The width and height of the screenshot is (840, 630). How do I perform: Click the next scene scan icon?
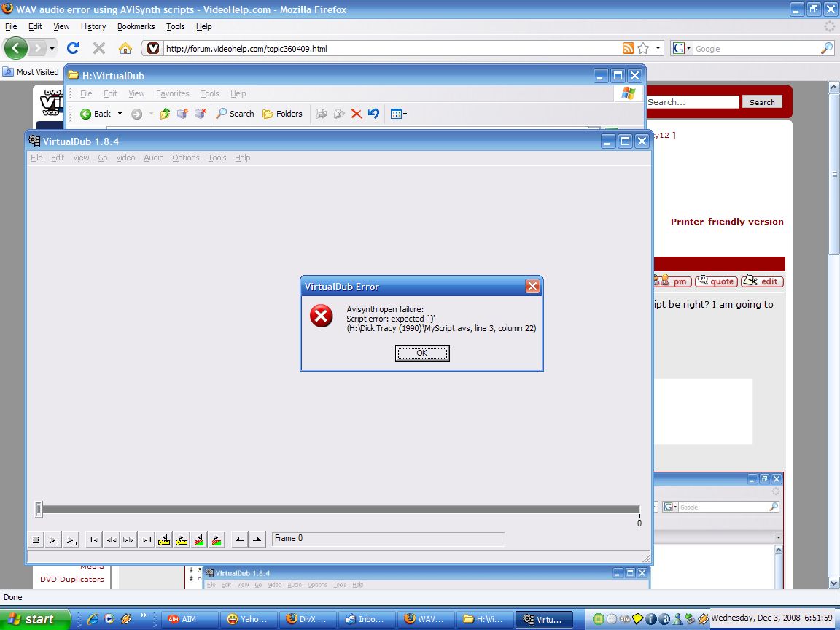217,540
